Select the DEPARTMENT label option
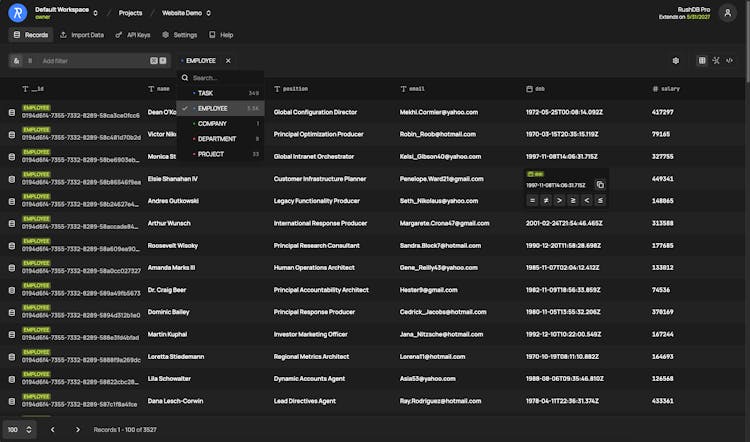750x442 pixels. tap(217, 139)
